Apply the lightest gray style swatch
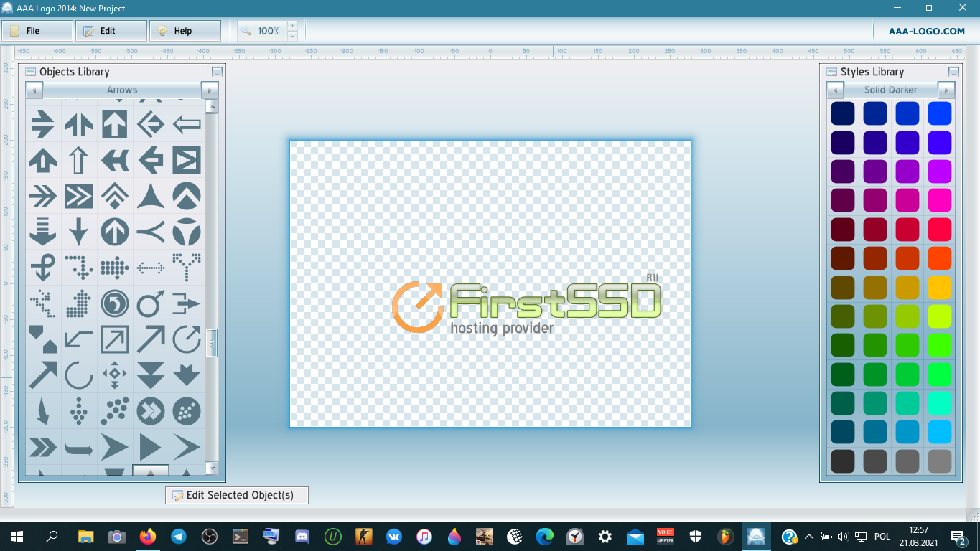Viewport: 980px width, 551px height. point(940,461)
